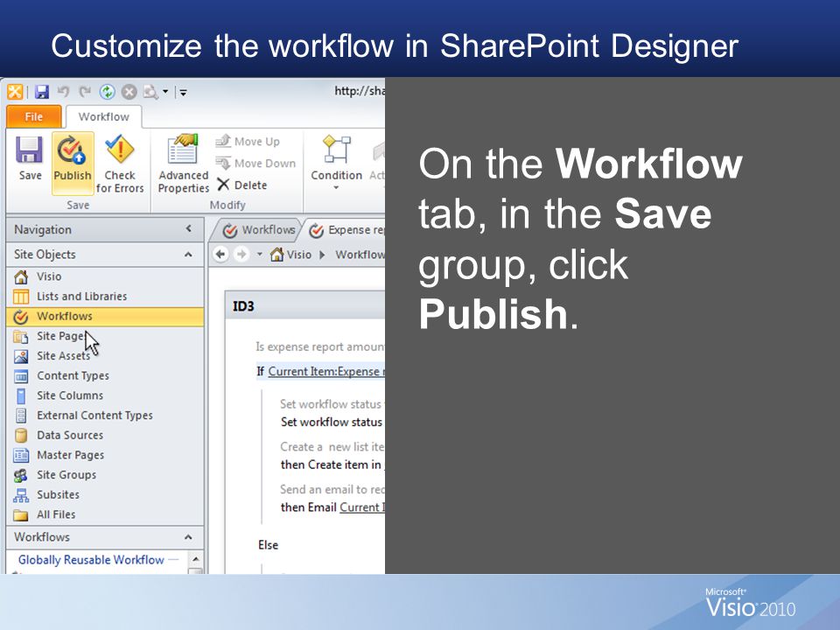Switch to the Workflows document tab
This screenshot has width=840, height=630.
[x=260, y=230]
